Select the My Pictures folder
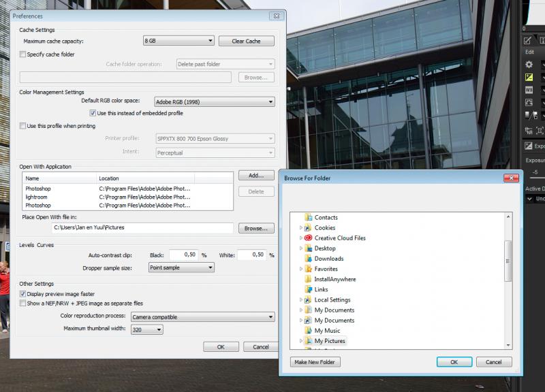 tap(330, 341)
